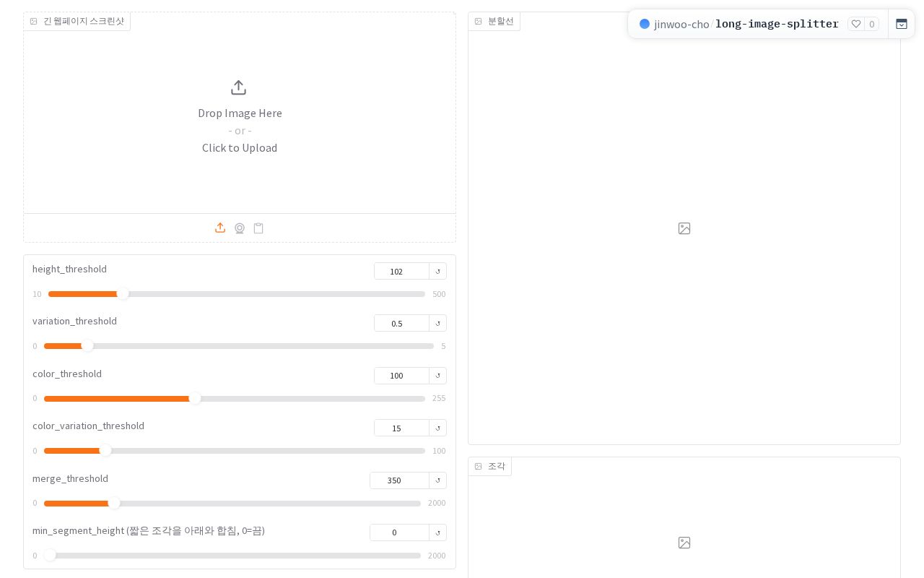Select the webcam source icon
Screen dimensions: 924x578
[240, 228]
